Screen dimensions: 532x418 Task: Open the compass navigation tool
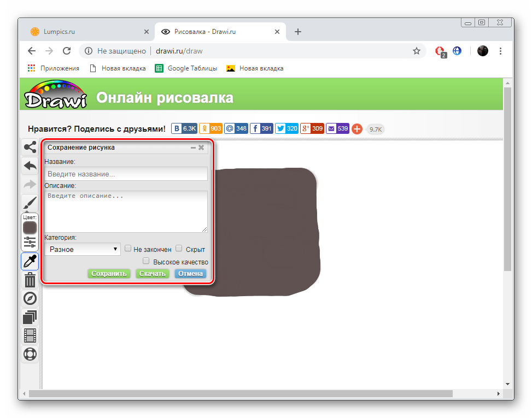(30, 298)
